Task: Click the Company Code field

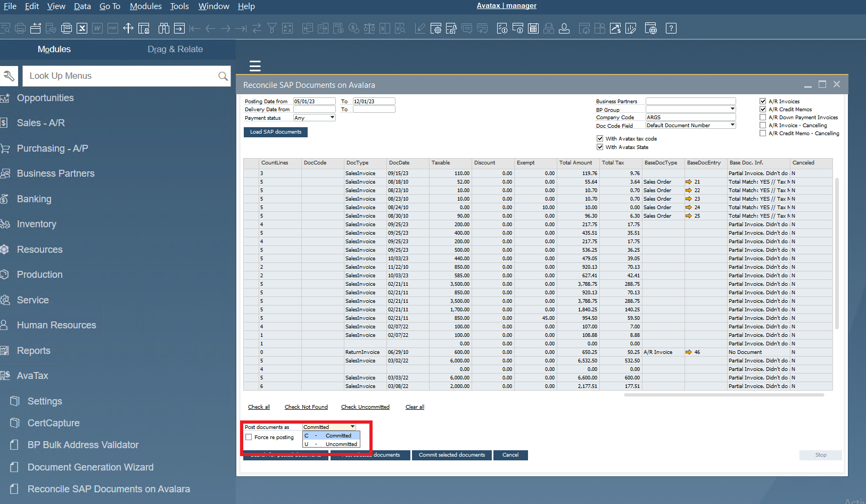Action: pos(690,117)
